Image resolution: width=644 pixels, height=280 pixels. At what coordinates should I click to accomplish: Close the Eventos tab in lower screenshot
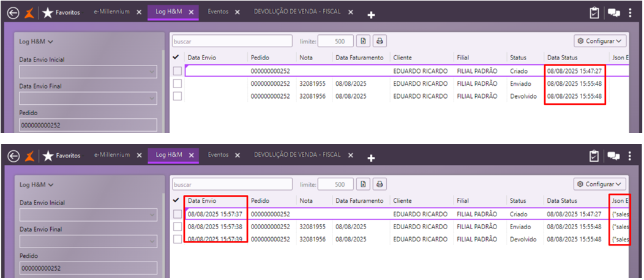point(237,156)
